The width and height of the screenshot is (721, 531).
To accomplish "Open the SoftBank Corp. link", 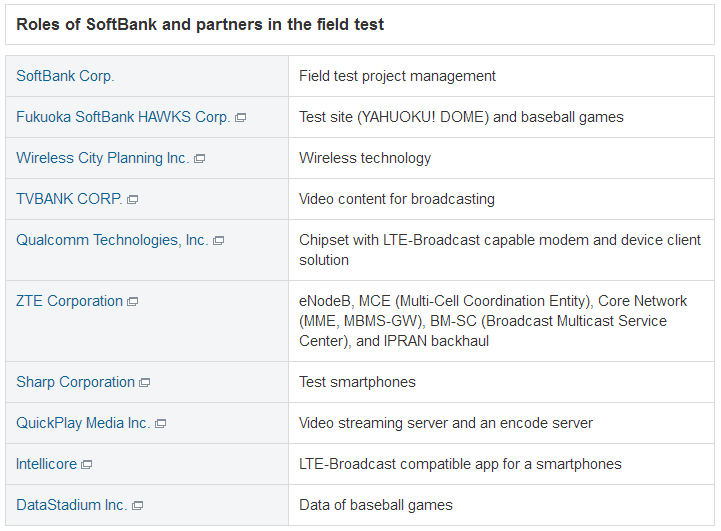I will (65, 76).
